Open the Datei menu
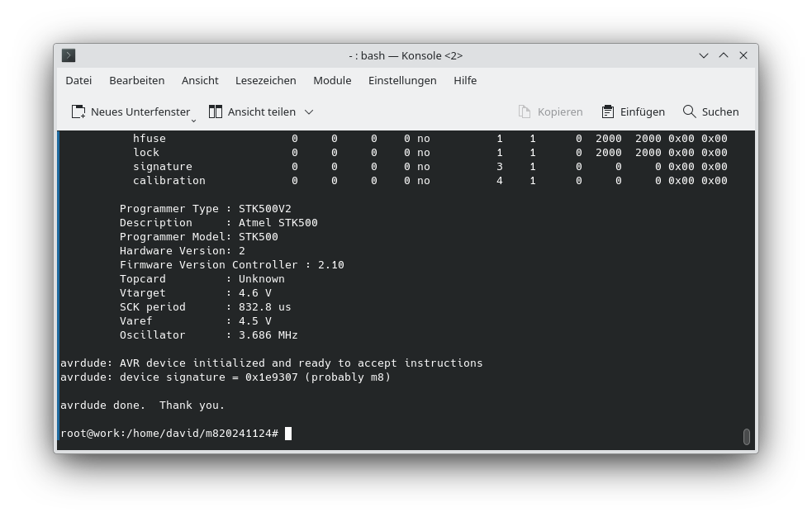This screenshot has height=517, width=812. click(78, 80)
